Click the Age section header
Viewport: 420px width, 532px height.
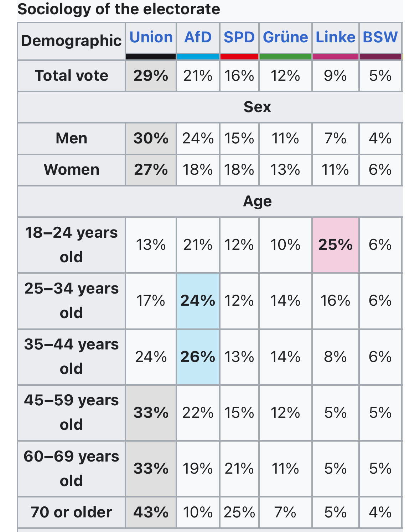pos(257,201)
